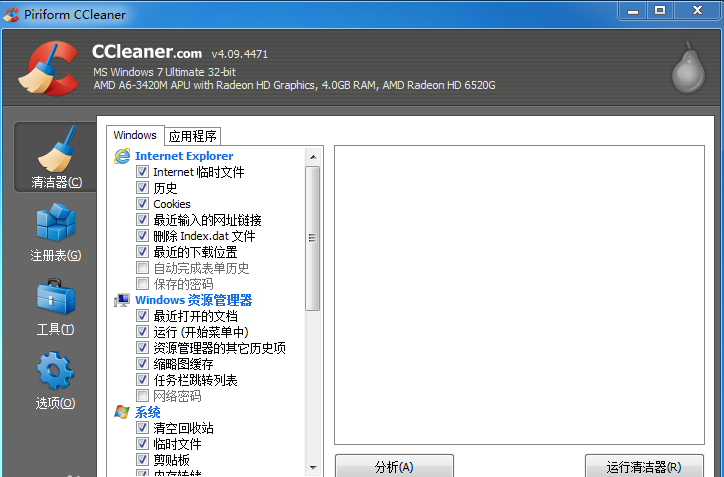This screenshot has width=724, height=477.
Task: Click the Windows 资源管理器 computer icon
Action: 122,301
